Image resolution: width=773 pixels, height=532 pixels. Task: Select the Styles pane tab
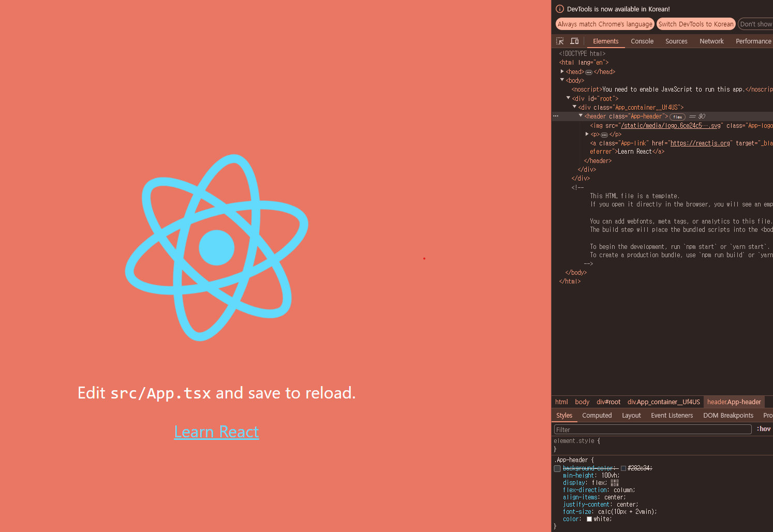(x=564, y=416)
